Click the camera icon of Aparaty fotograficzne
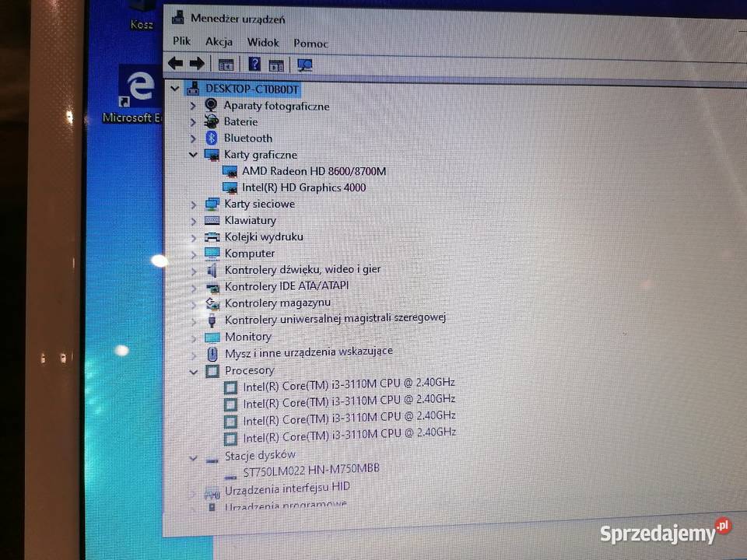This screenshot has width=747, height=560. pyautogui.click(x=211, y=105)
